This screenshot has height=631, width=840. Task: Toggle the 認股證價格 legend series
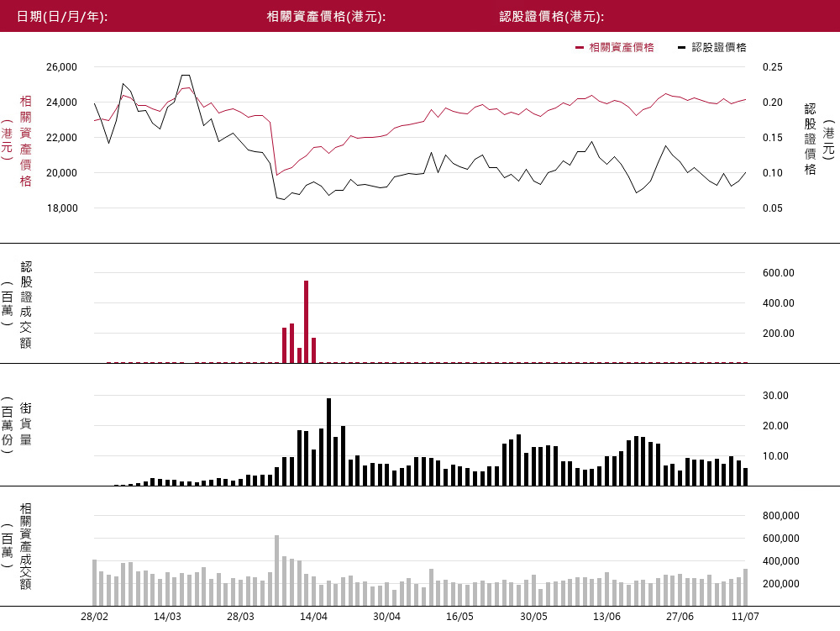point(712,48)
